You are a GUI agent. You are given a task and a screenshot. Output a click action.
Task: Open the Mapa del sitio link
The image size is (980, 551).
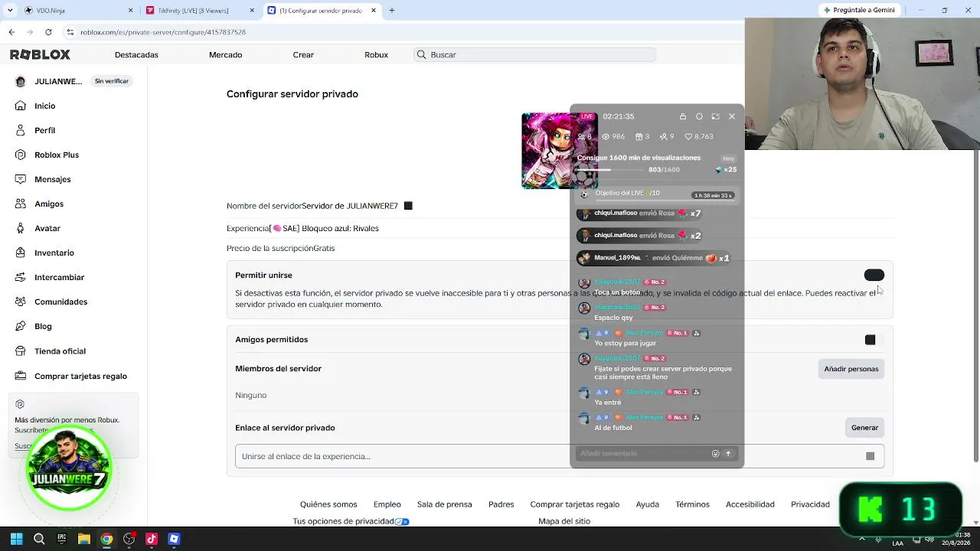click(x=564, y=521)
